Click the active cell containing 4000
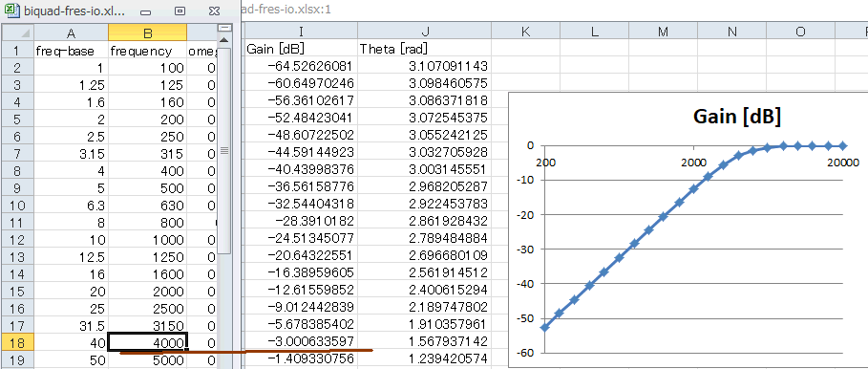Screen dimensions: 868x369 point(147,342)
